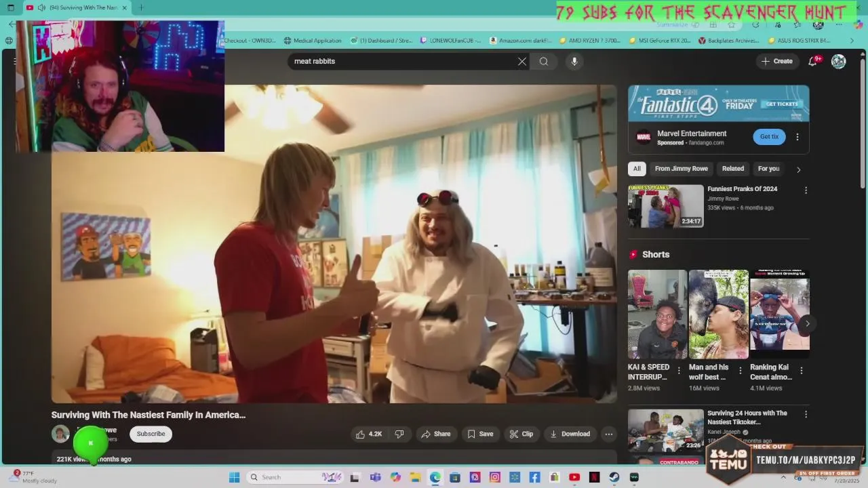
Task: Open the 'LONEWOLFanCUB' bookmark
Action: [450, 41]
